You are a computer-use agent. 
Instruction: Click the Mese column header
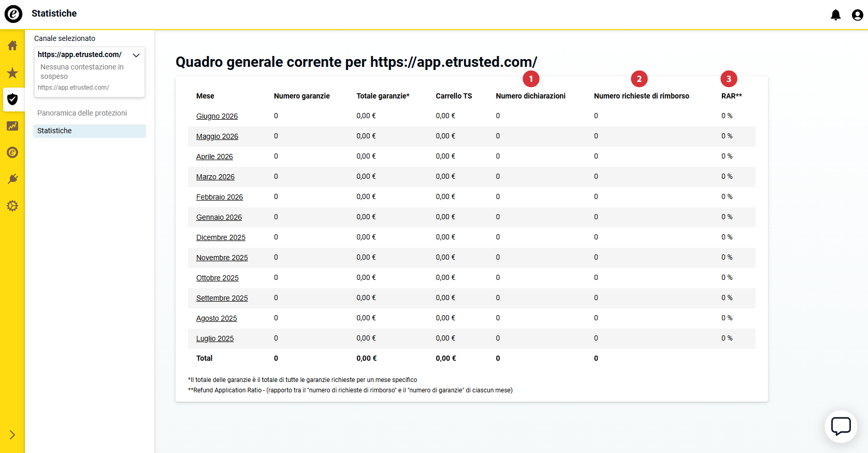[x=205, y=96]
